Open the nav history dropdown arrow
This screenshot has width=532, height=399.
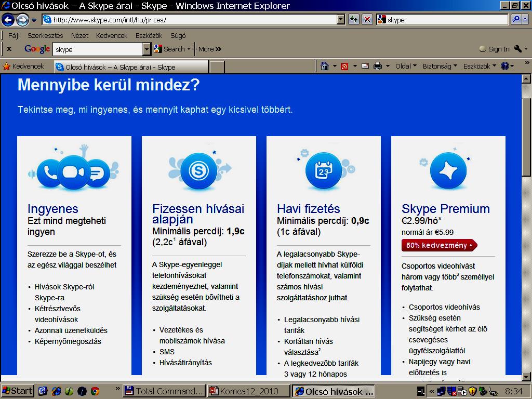click(x=34, y=20)
